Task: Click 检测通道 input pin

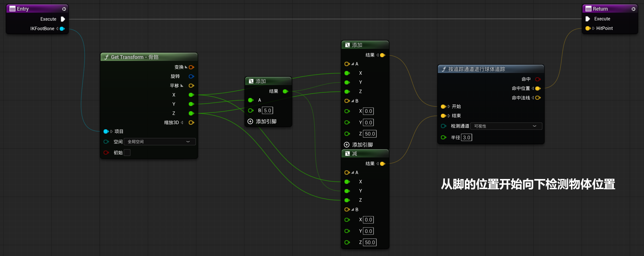Action: [x=443, y=126]
